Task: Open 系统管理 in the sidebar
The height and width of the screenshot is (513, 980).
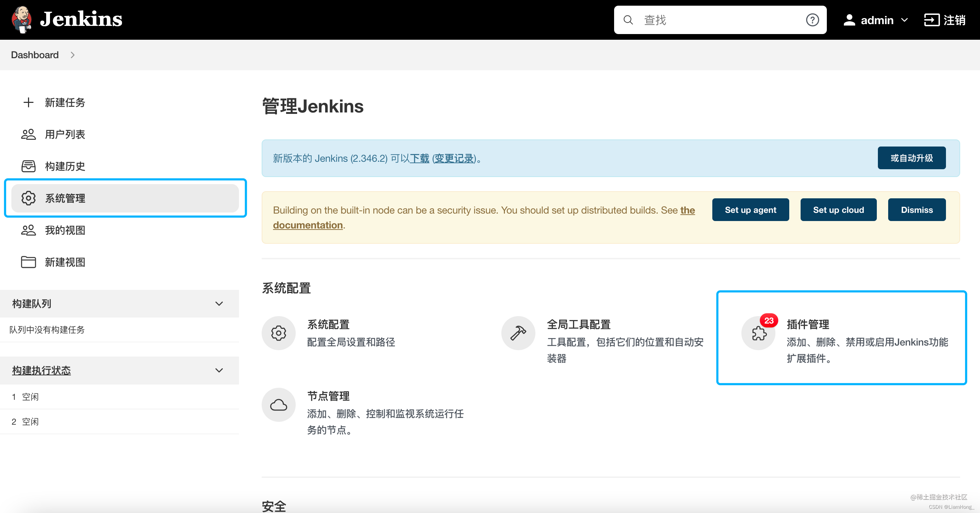Action: tap(65, 198)
